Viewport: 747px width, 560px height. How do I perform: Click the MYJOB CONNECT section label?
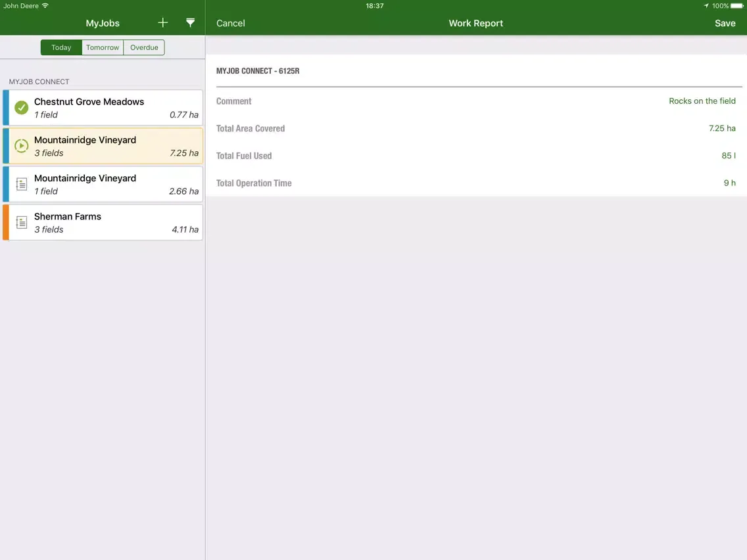[x=39, y=82]
